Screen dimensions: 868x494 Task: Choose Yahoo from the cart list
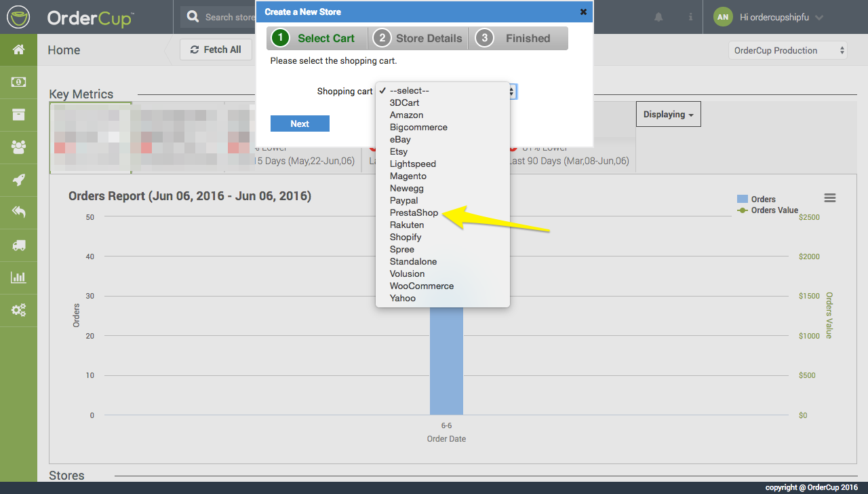pos(443,298)
